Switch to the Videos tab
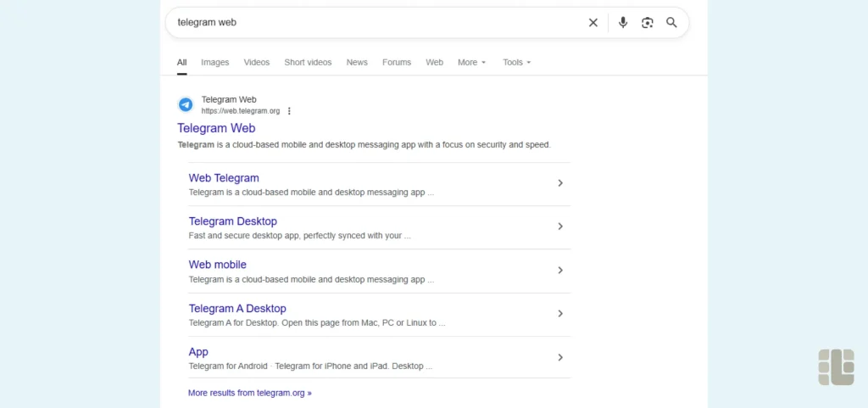Screen dimensions: 868x408 pyautogui.click(x=256, y=63)
